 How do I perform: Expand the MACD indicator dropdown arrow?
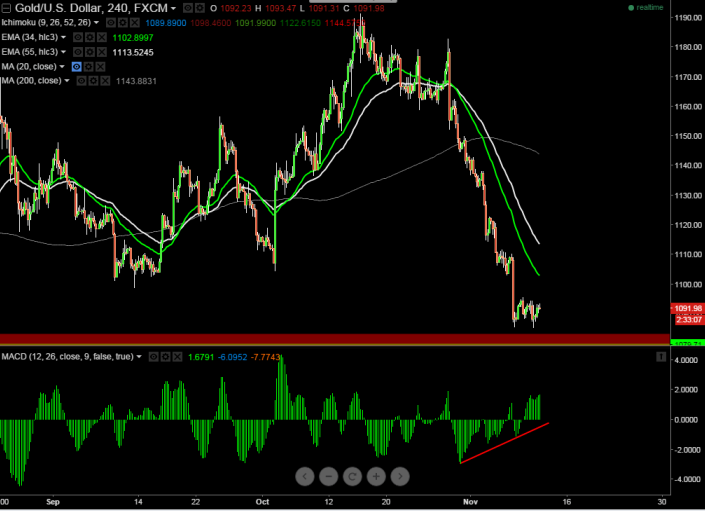click(x=139, y=357)
